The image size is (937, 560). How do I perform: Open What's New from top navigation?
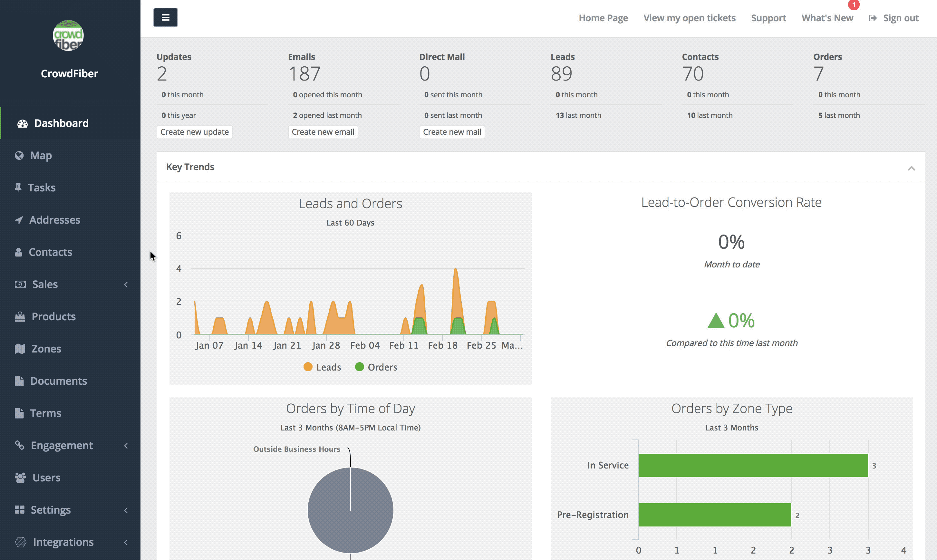pyautogui.click(x=827, y=18)
